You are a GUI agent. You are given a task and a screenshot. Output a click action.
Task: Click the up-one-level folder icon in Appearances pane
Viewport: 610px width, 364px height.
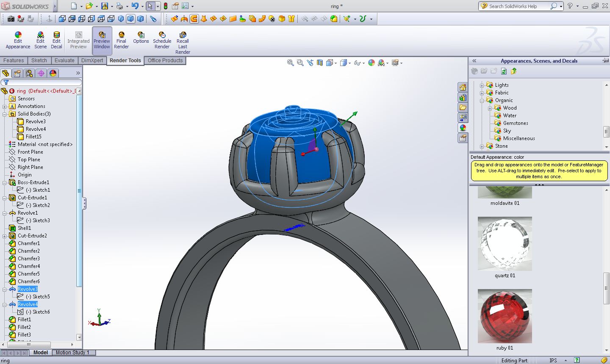(514, 71)
